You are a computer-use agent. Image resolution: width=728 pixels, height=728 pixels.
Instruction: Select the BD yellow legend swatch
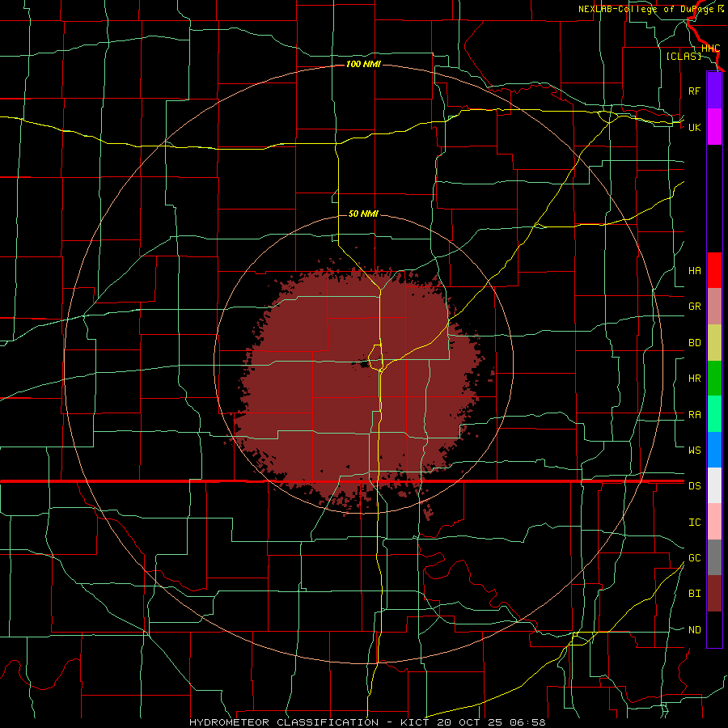pos(714,343)
